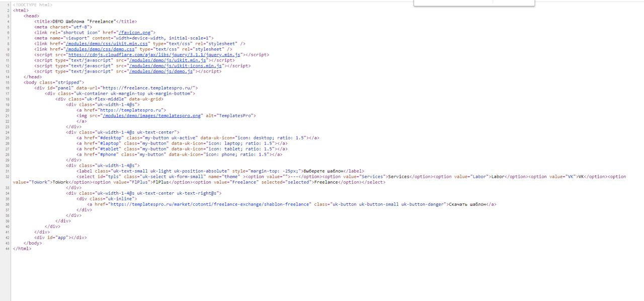This screenshot has height=301, width=644.
Task: Click the title text DEMO Шаблона "Freelance"
Action: click(85, 21)
